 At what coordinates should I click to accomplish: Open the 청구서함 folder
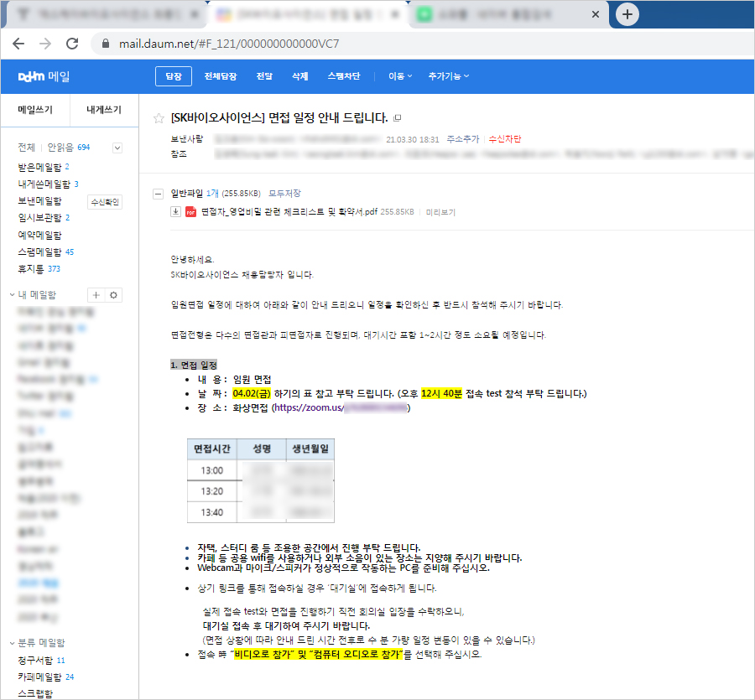point(41,660)
